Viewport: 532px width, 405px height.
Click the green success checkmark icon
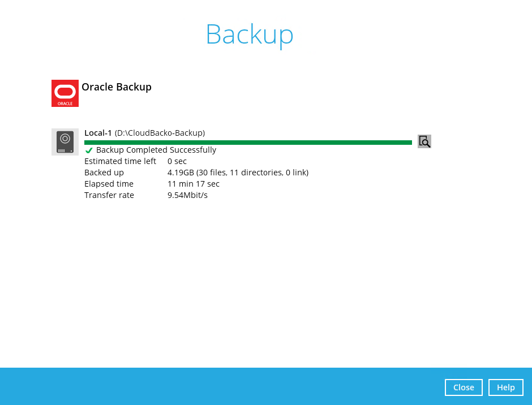89,150
